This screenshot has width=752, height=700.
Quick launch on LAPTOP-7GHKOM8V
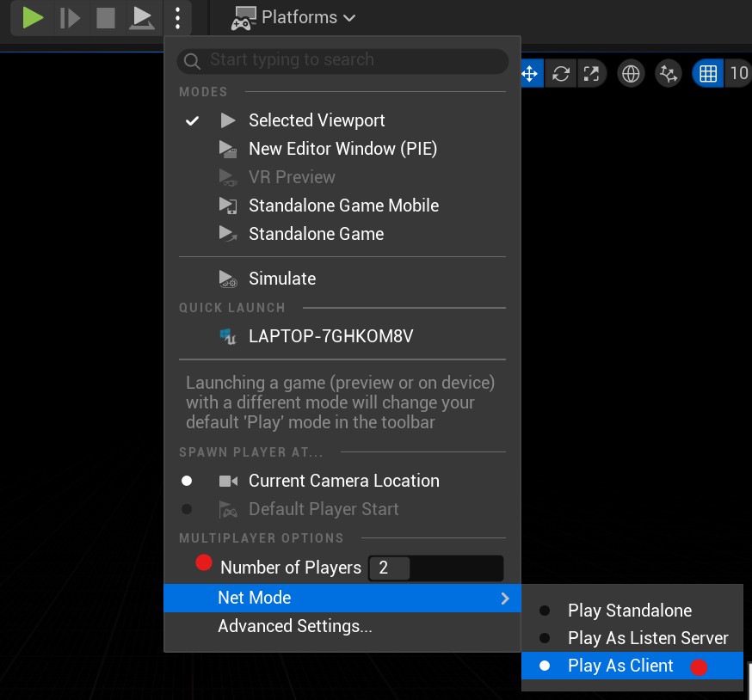click(x=342, y=336)
